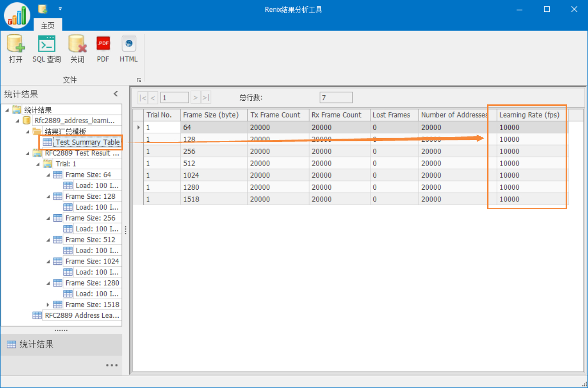Go to first page of results
The width and height of the screenshot is (588, 388).
(143, 97)
